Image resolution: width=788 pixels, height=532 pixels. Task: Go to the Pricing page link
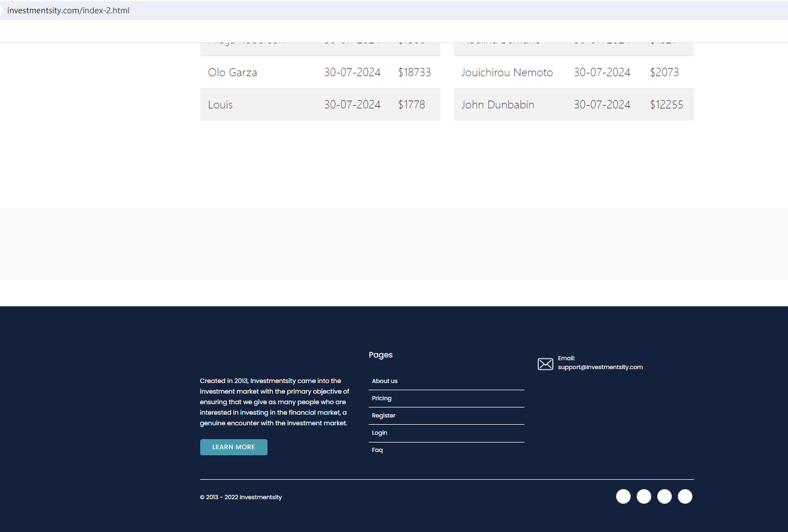(381, 398)
